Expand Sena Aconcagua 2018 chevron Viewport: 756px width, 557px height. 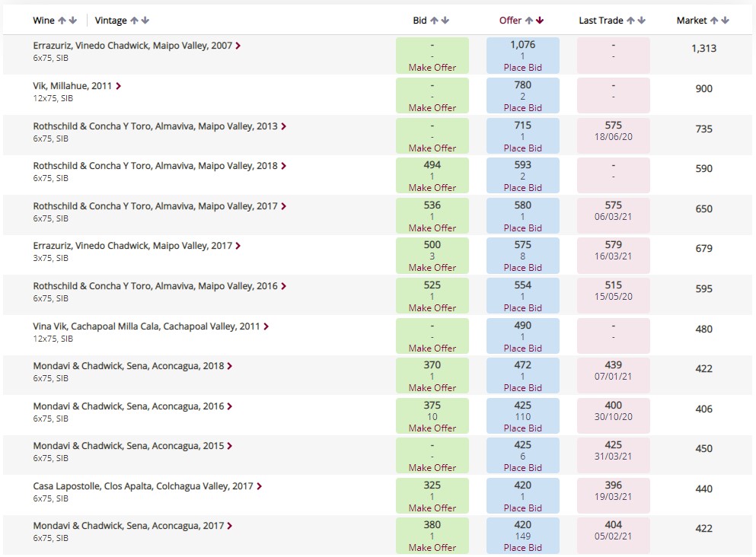pyautogui.click(x=230, y=366)
